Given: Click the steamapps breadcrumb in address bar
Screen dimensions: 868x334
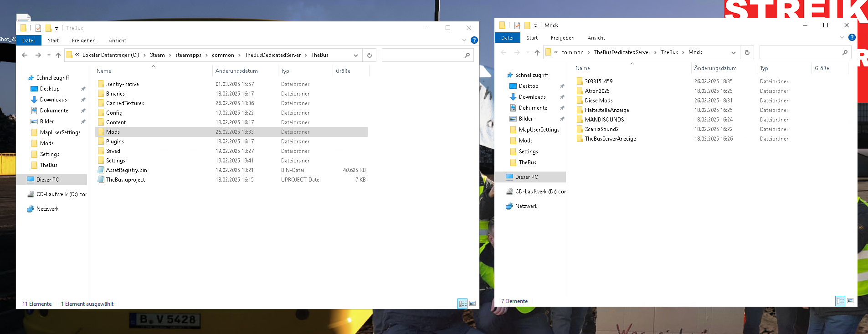Looking at the screenshot, I should coord(188,55).
